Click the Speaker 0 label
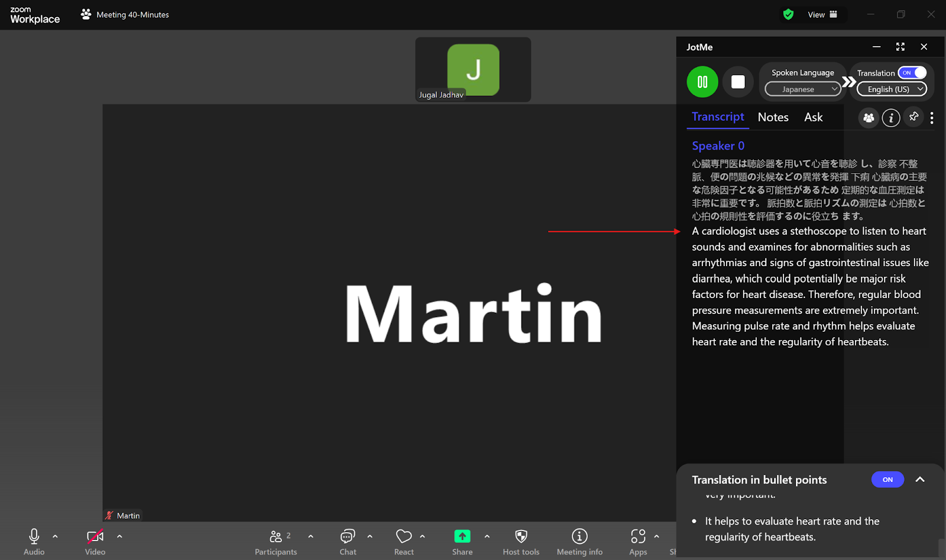 tap(718, 145)
